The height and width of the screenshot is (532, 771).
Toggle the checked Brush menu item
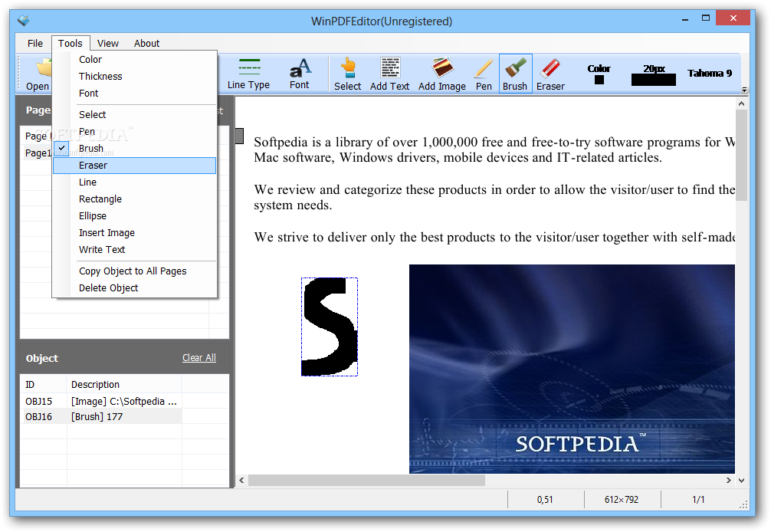[x=134, y=148]
